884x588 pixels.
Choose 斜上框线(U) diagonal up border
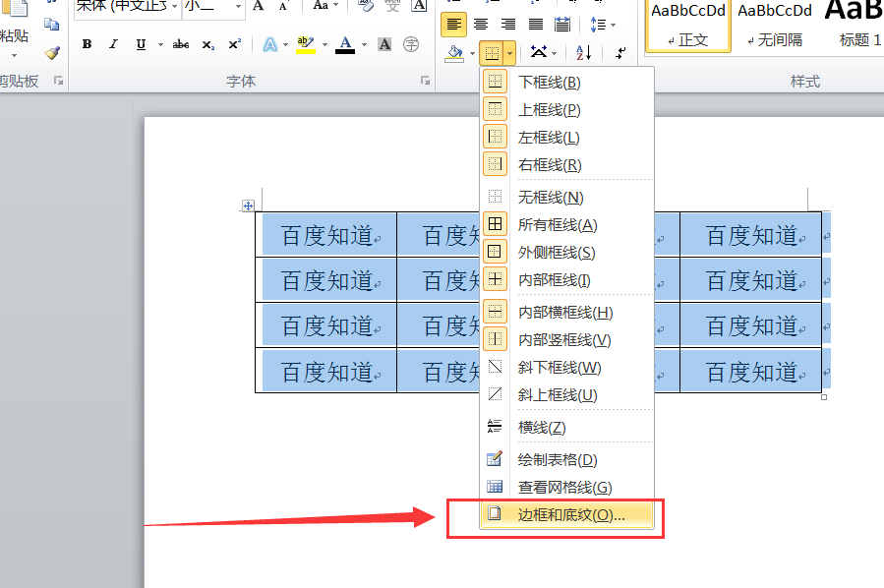pyautogui.click(x=567, y=395)
